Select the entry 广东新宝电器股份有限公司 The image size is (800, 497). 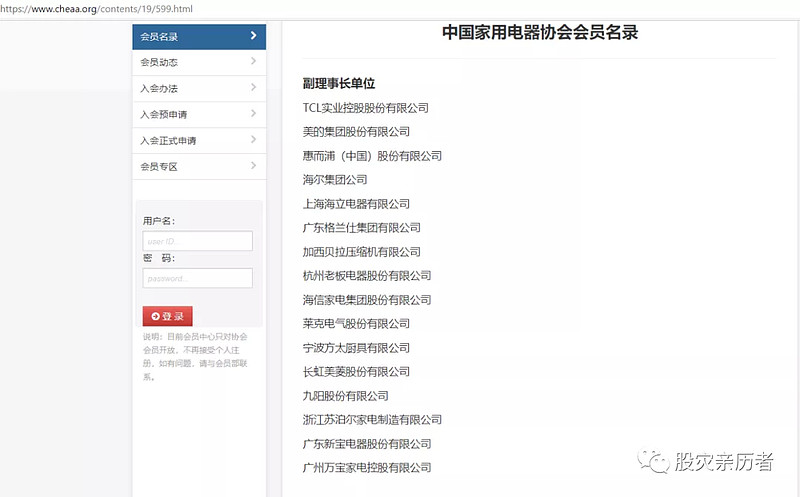coord(367,443)
